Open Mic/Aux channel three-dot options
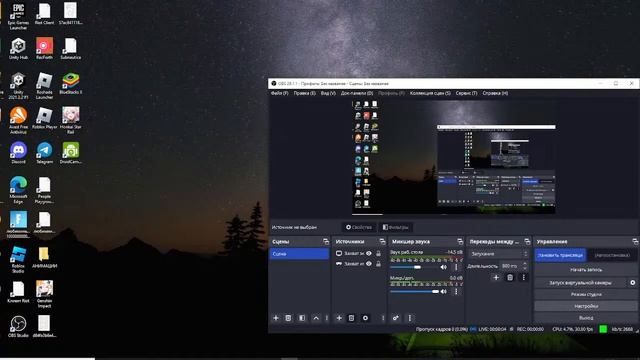The height and width of the screenshot is (360, 640). tap(456, 291)
